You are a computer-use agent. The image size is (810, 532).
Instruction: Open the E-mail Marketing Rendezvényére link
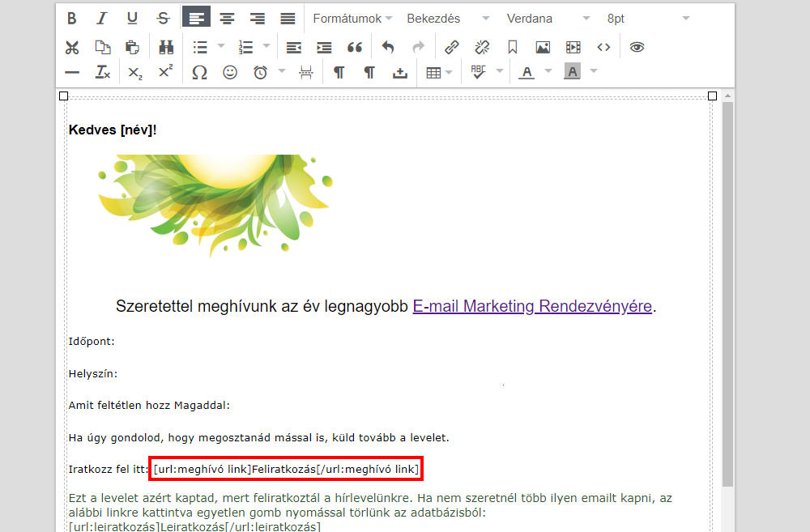tap(532, 306)
